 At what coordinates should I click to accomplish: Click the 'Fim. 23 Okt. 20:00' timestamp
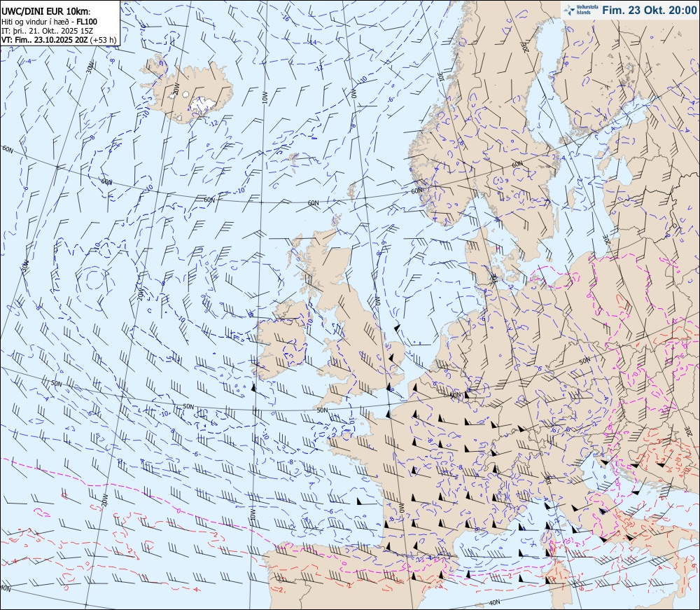(x=649, y=10)
